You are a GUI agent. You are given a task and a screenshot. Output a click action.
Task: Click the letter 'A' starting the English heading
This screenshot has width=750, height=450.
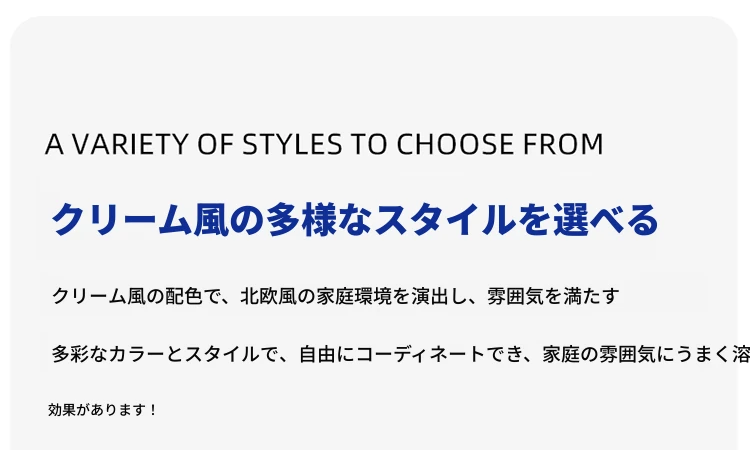[x=55, y=144]
